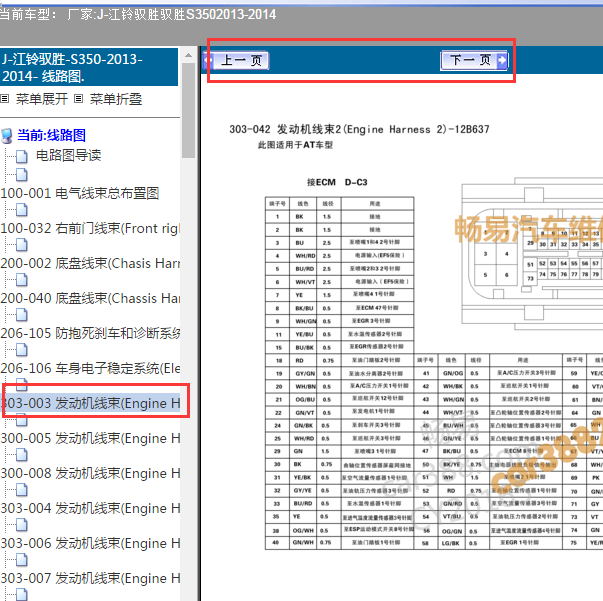The image size is (603, 601).
Task: Click the J-江铃驭胜-S350-2013-2014-线路图 sidebar header
Action: point(89,67)
